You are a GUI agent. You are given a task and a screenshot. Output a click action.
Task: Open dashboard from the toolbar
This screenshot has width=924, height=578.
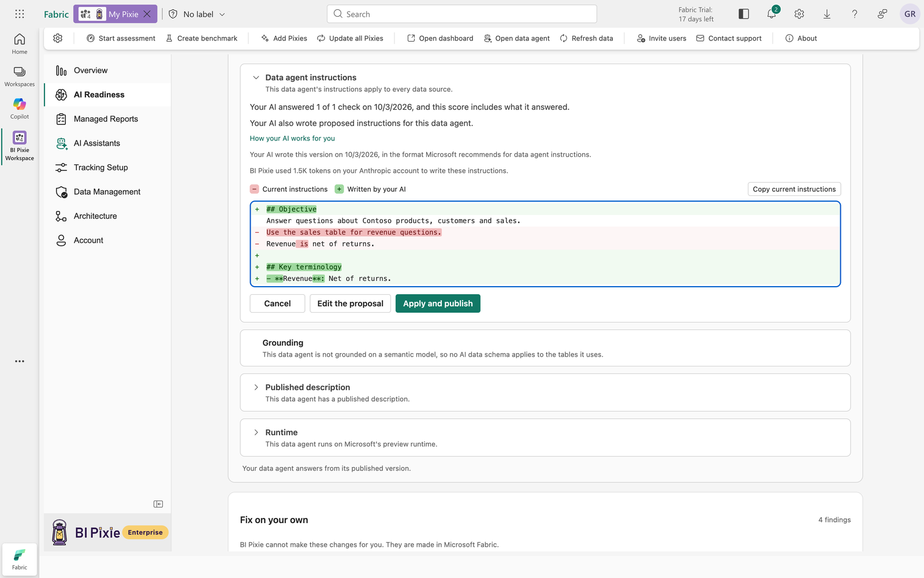tap(440, 38)
